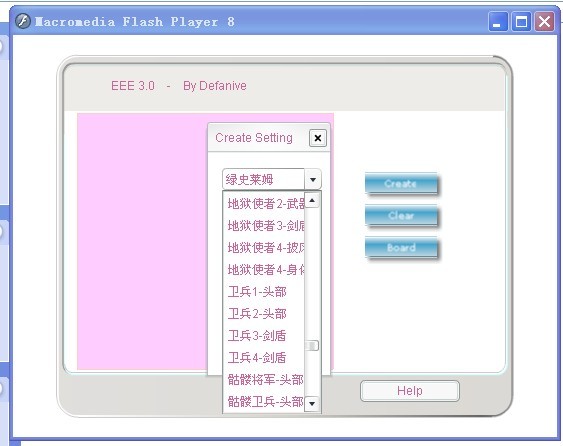The image size is (563, 446).
Task: Close the Macromedia Flash Player window
Action: pos(544,22)
